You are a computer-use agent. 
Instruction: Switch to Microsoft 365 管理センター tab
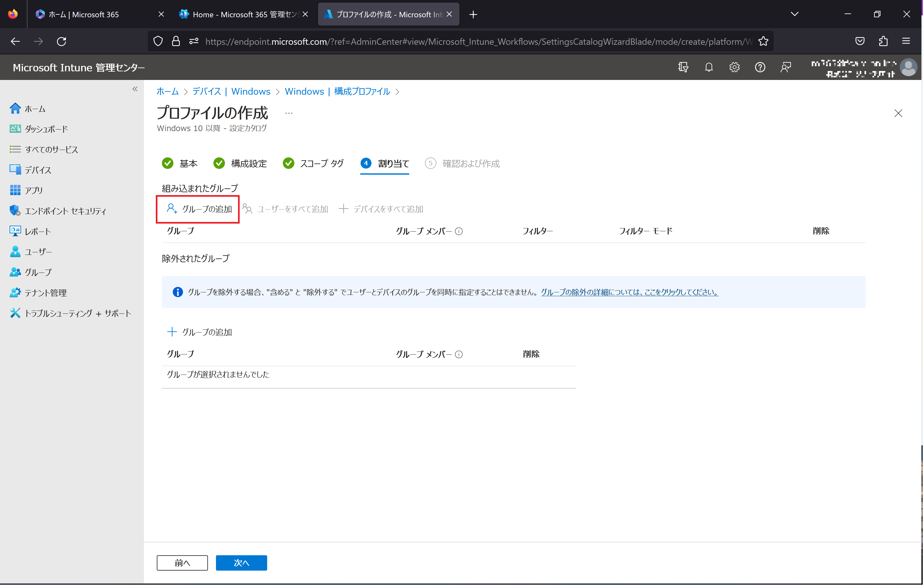(x=243, y=14)
